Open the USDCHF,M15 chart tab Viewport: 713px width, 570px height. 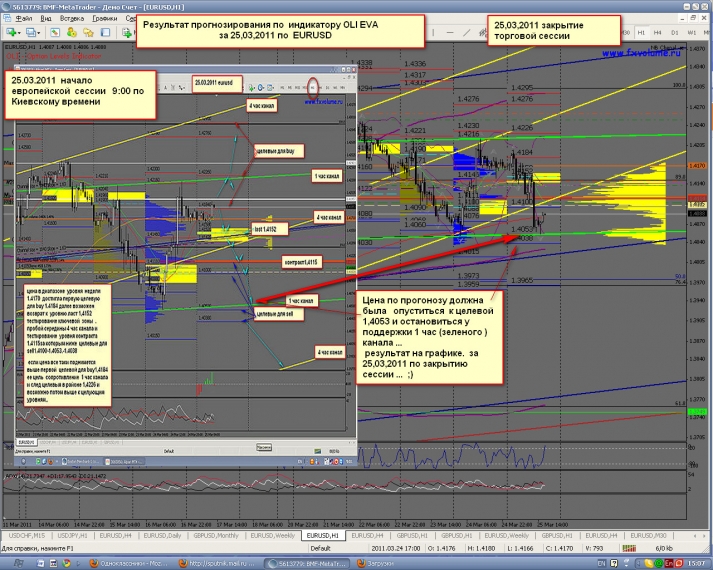click(27, 535)
